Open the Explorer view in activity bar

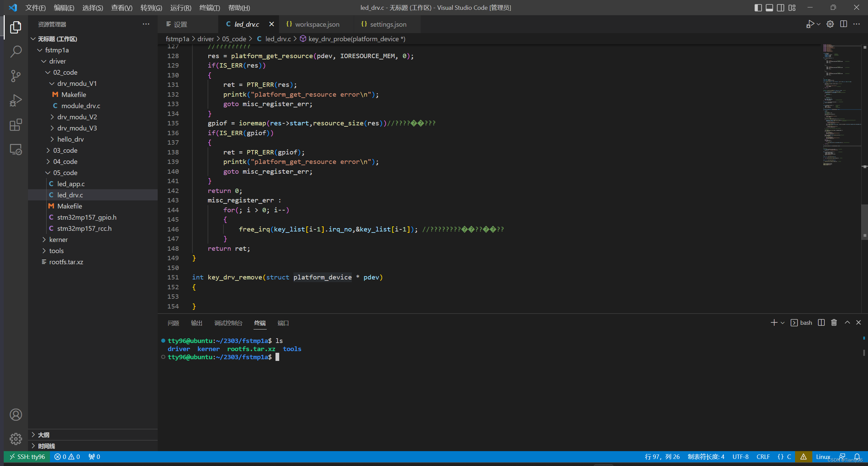(x=16, y=27)
